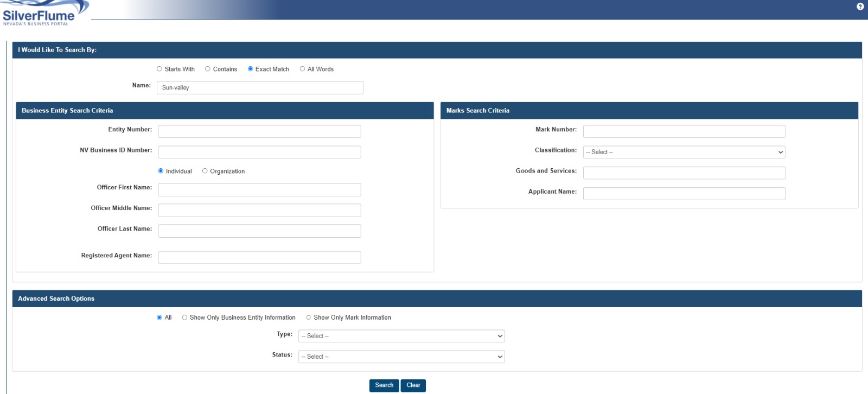Click the Officer Middle Name label

point(122,208)
